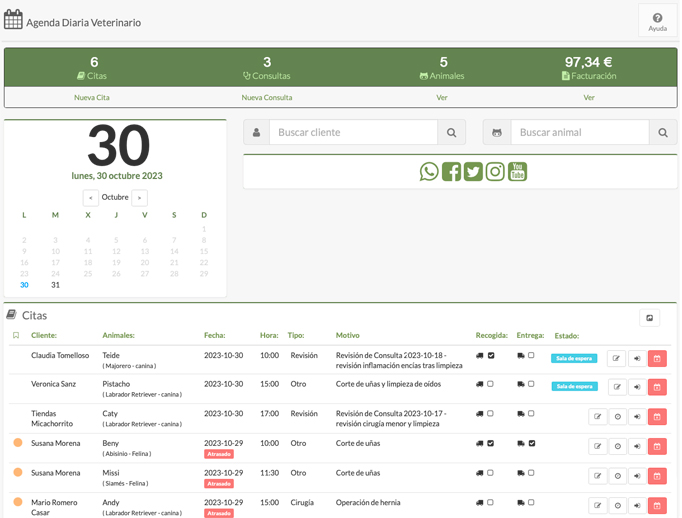The width and height of the screenshot is (682, 518).
Task: Open the WhatsApp icon link
Action: click(429, 172)
